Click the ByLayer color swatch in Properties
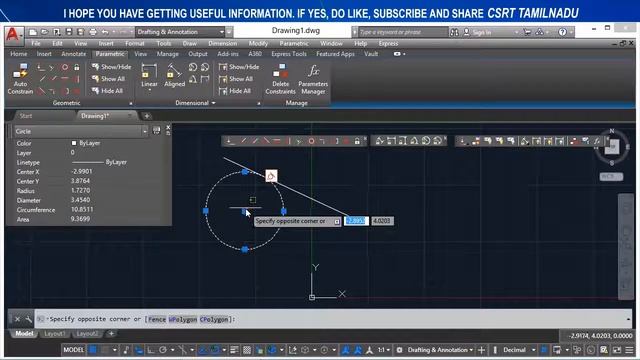The image size is (640, 360). coord(74,143)
